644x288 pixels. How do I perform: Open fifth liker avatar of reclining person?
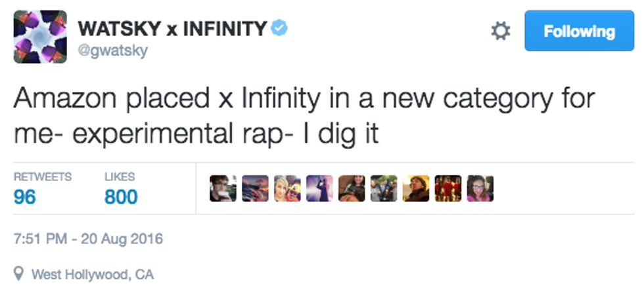point(352,188)
